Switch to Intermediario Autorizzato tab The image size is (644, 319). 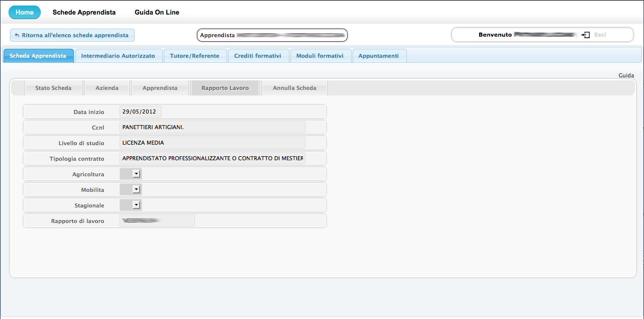point(118,56)
